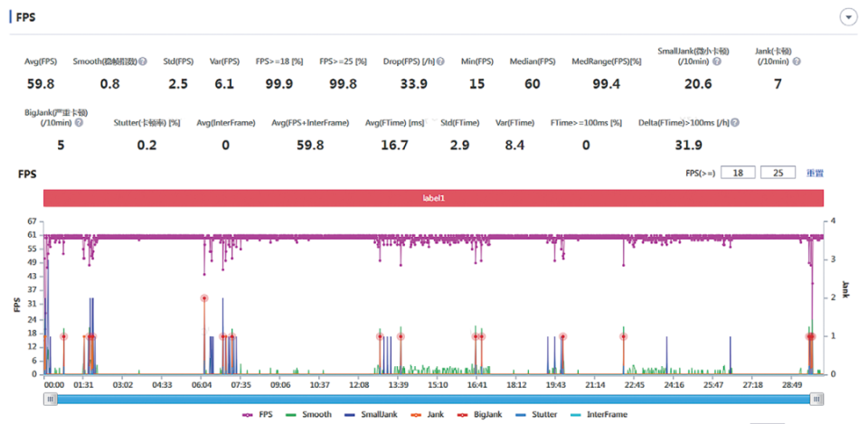Open help icon below SmallJank label
The height and width of the screenshot is (424, 868).
tap(717, 61)
